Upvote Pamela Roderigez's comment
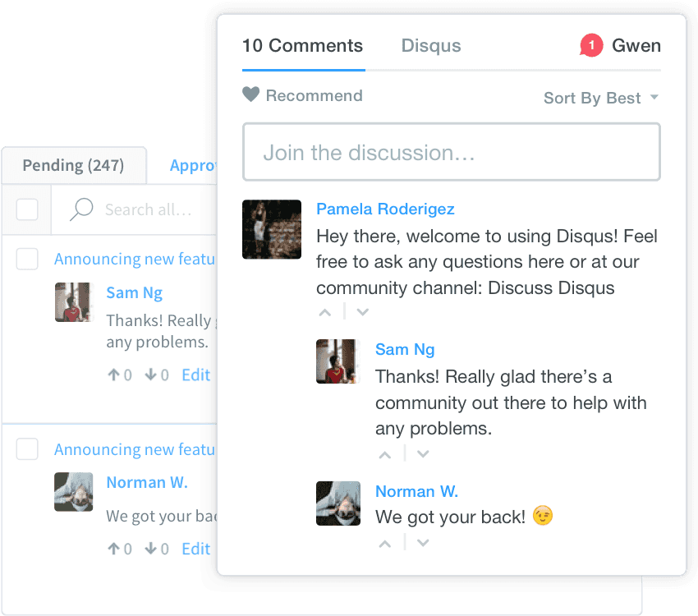Screen dimensions: 698x616 tap(325, 312)
